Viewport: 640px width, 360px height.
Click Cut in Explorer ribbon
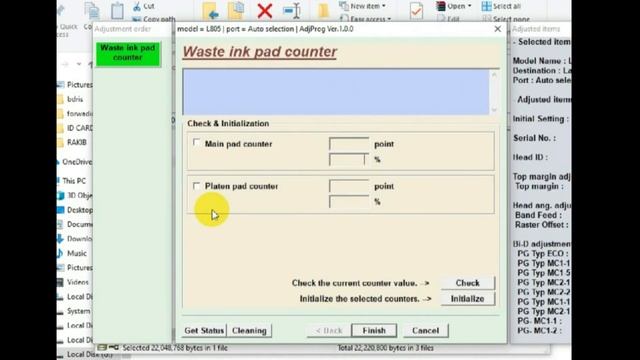[x=144, y=6]
